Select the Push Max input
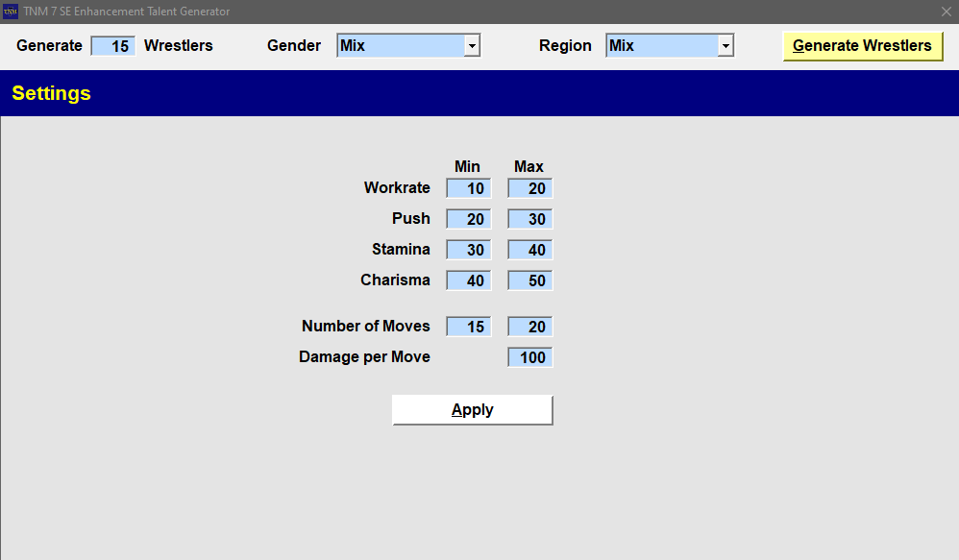Image resolution: width=959 pixels, height=560 pixels. tap(530, 219)
